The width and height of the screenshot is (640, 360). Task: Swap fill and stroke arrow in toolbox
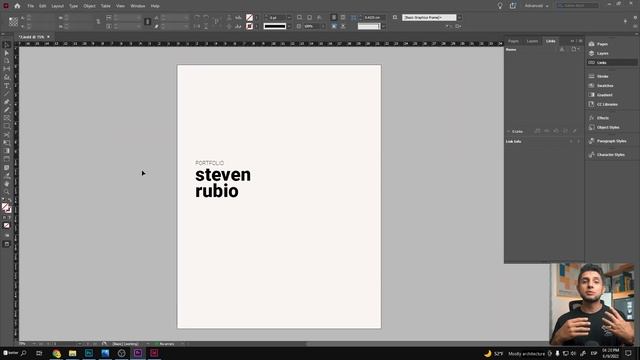coord(10,201)
